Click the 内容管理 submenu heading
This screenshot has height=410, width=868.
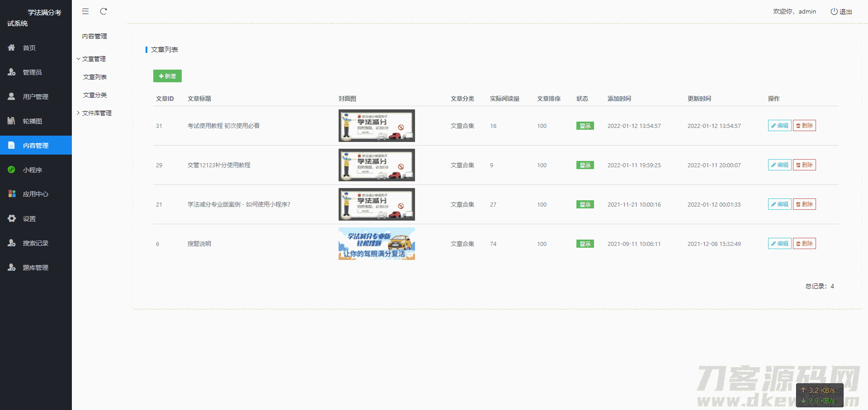pos(94,36)
